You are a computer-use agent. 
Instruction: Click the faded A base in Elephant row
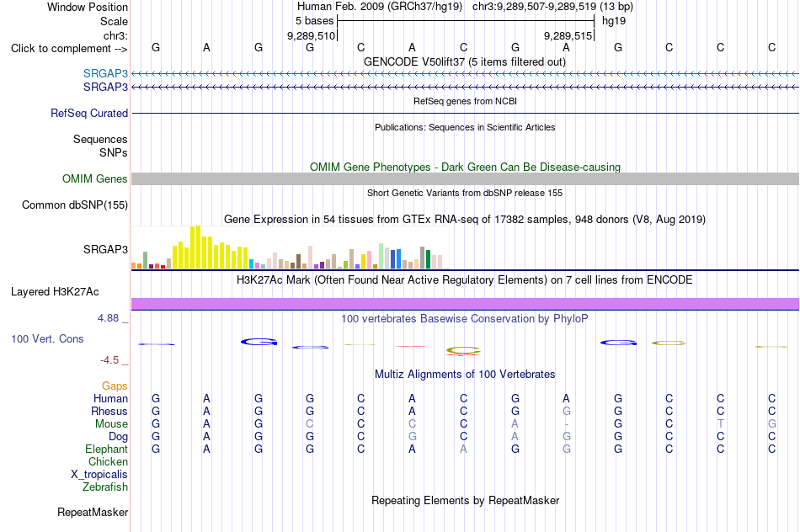pyautogui.click(x=463, y=449)
